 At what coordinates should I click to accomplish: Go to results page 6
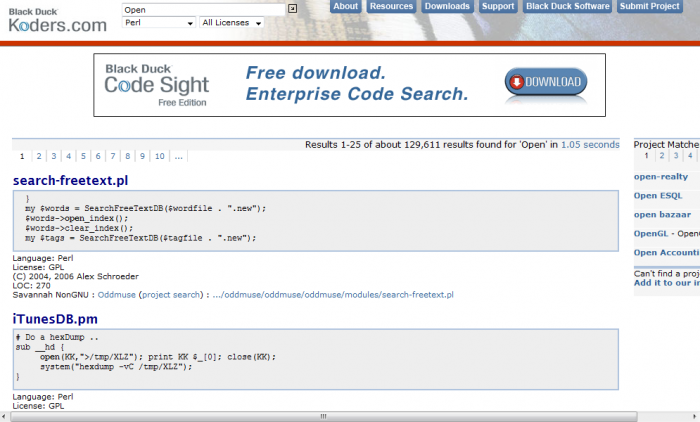click(98, 156)
